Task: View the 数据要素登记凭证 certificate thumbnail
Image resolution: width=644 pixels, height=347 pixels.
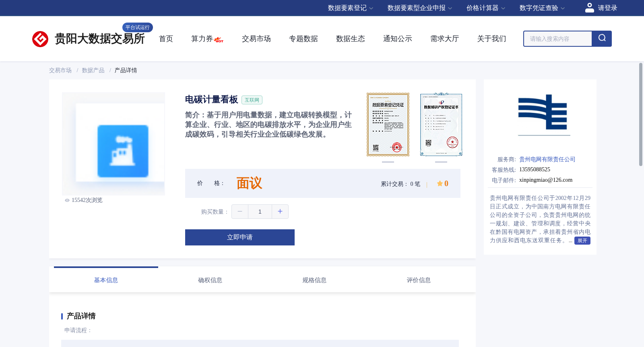Action: tap(388, 125)
